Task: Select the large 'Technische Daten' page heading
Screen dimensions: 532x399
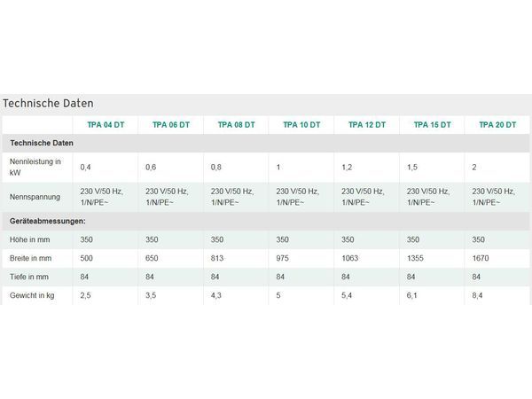Action: click(x=48, y=103)
